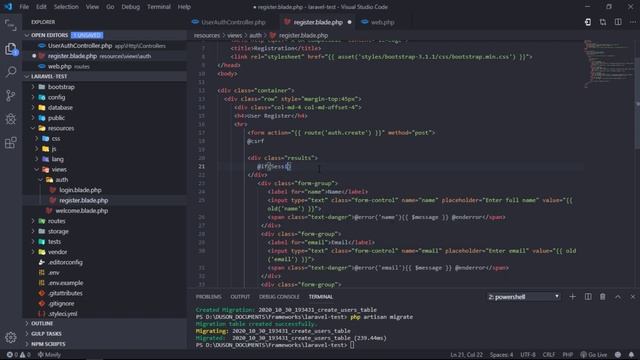
Task: Open the Extensions view
Action: point(11,142)
